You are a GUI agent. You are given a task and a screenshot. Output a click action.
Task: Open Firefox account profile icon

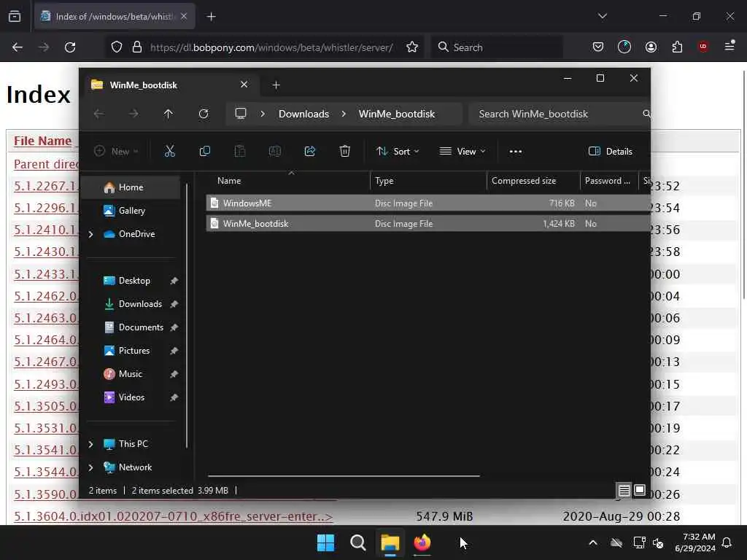[x=651, y=47]
